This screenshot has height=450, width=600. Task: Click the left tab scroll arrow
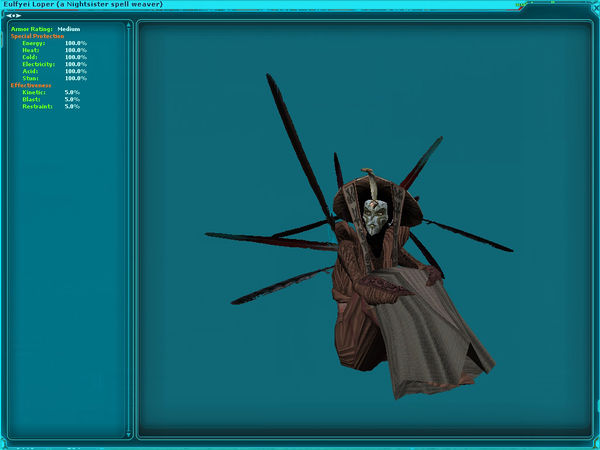click(8, 15)
